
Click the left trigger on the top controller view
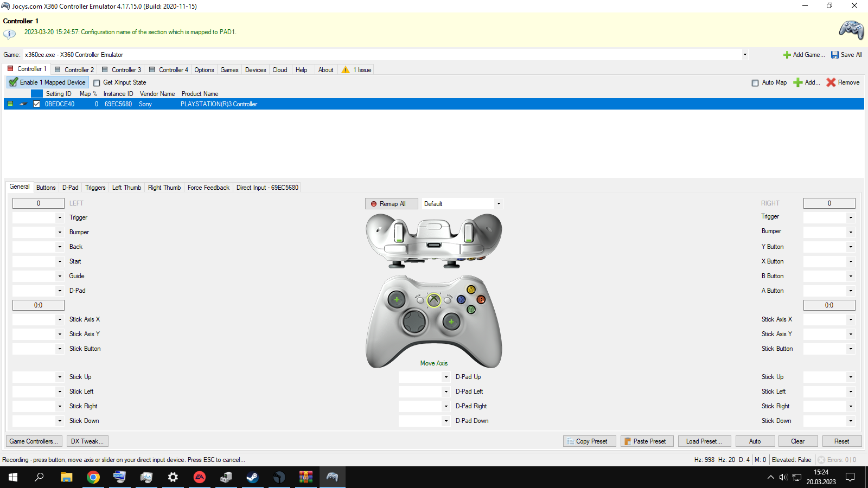click(399, 232)
